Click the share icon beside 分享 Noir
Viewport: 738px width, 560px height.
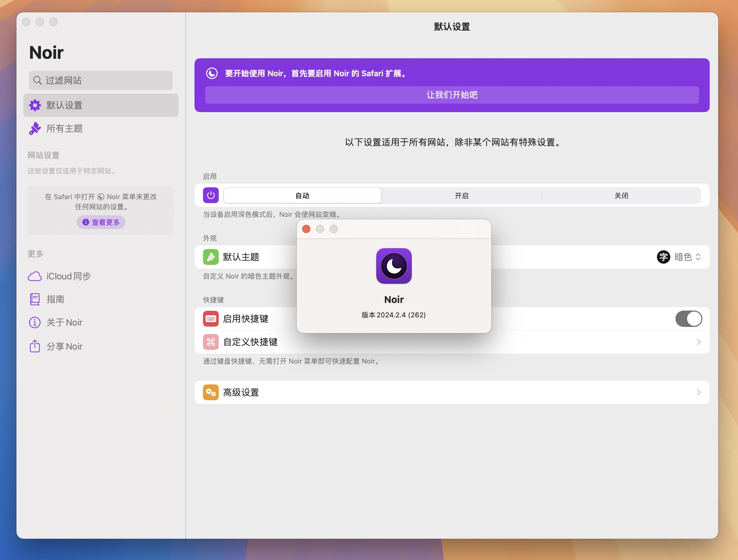(x=35, y=346)
